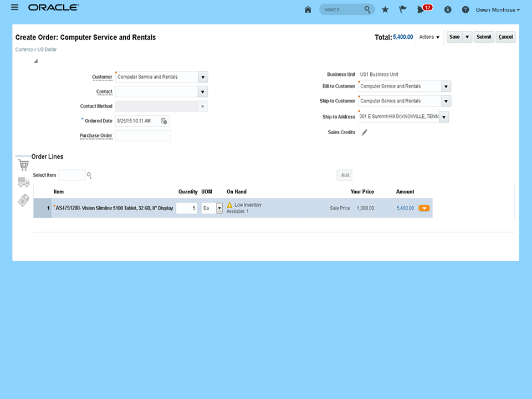The image size is (532, 399).
Task: Open the 5,400.00 line amount link
Action: pos(405,208)
